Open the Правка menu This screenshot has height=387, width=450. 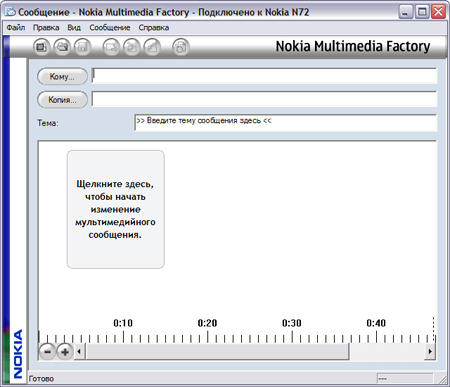46,28
